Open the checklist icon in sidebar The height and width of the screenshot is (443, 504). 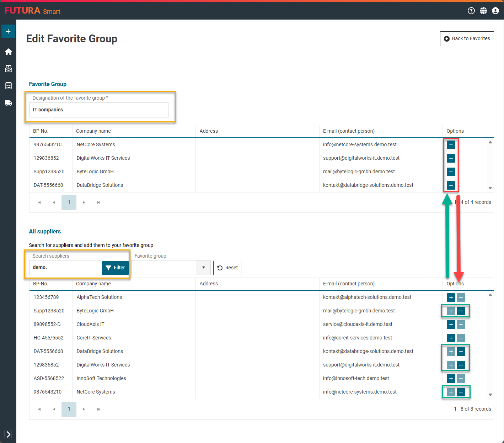(9, 86)
